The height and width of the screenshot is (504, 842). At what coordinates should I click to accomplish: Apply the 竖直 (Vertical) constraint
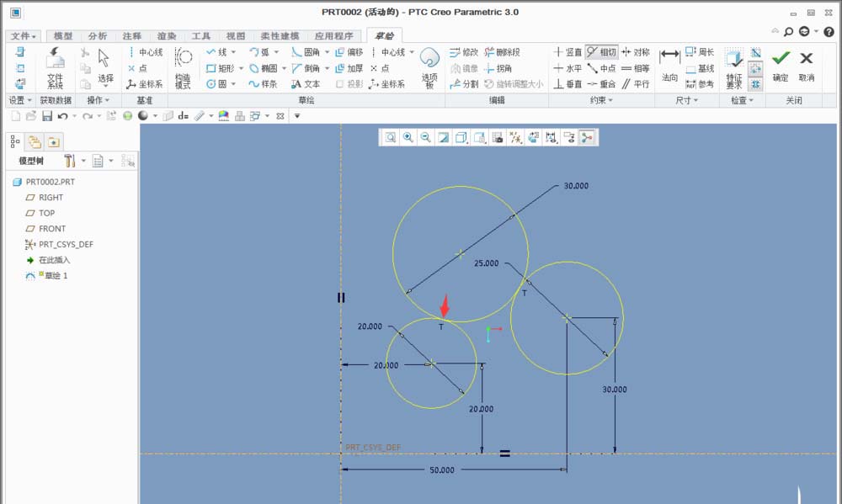tap(568, 52)
